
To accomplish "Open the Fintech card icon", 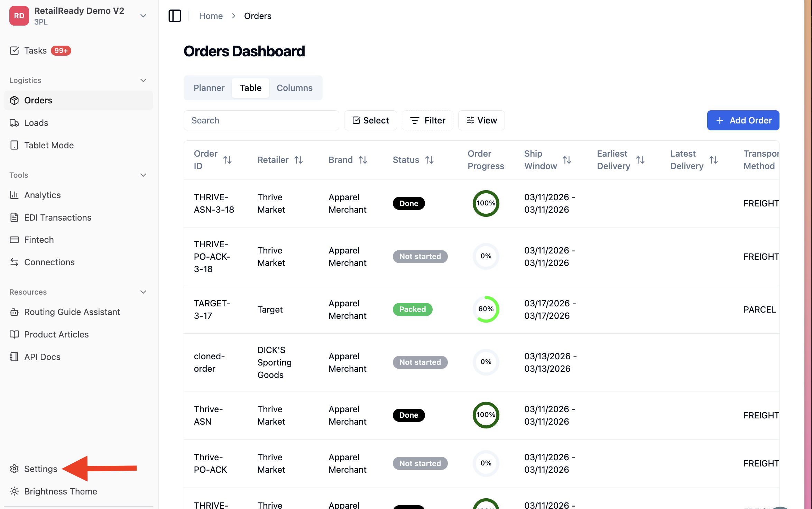I will [x=15, y=240].
